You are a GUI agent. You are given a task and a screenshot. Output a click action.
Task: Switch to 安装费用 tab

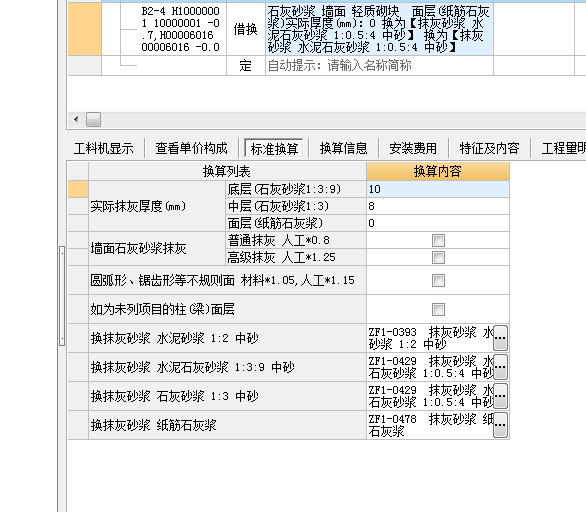pyautogui.click(x=413, y=148)
